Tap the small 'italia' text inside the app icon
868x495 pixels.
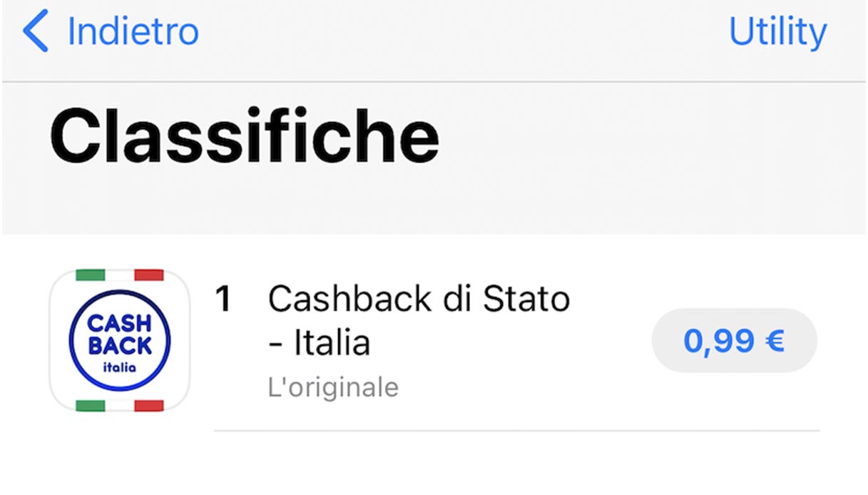pos(120,368)
